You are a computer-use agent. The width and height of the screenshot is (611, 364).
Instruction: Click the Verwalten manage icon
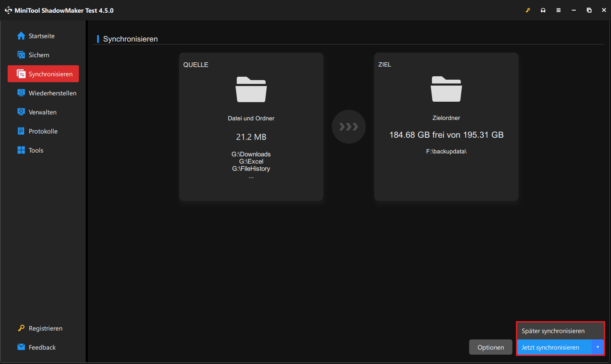click(21, 112)
